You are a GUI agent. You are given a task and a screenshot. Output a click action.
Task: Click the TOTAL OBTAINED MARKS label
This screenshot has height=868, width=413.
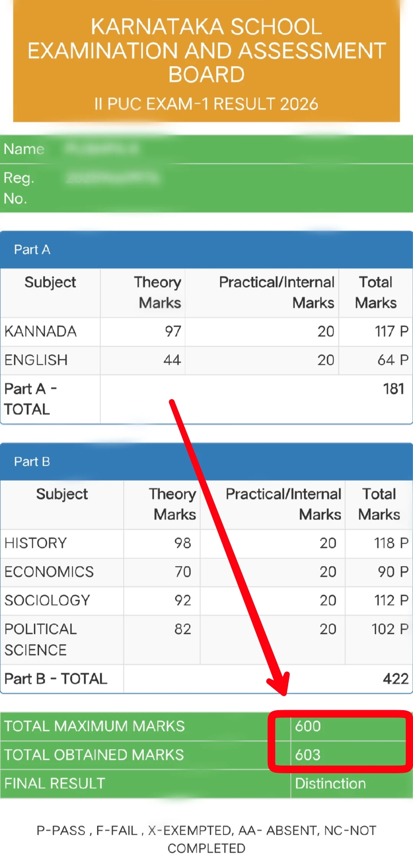[94, 755]
